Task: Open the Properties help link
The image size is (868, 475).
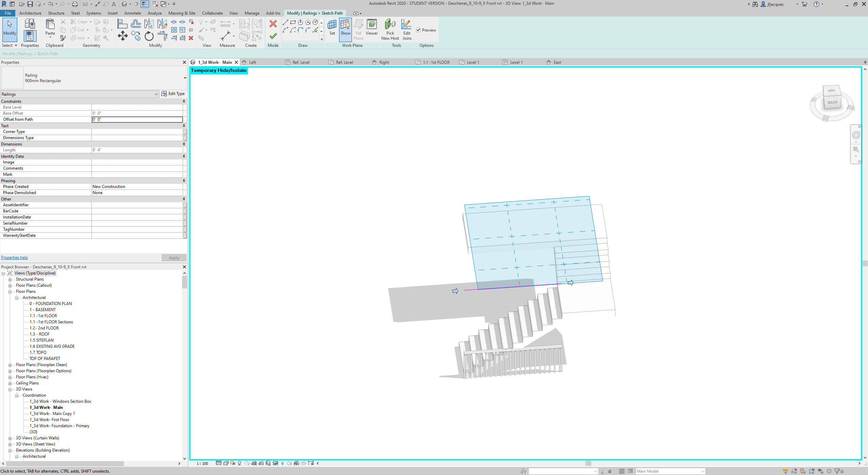Action: (x=14, y=258)
